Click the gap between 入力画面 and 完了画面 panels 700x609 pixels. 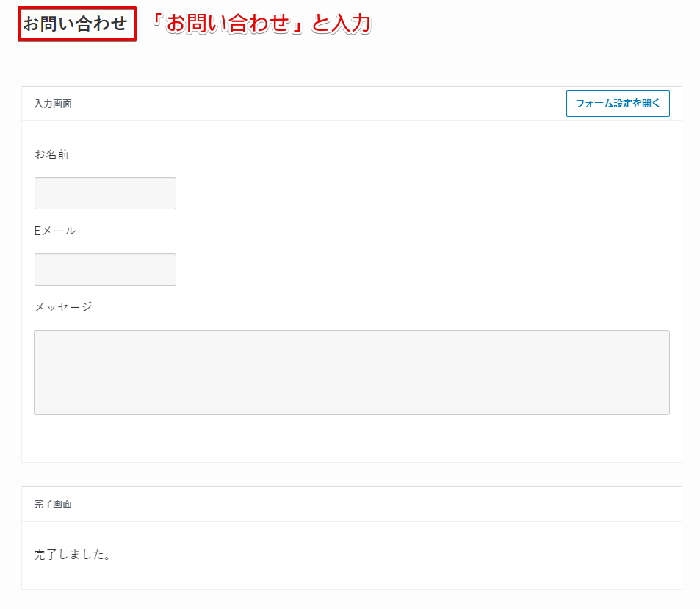pos(352,475)
